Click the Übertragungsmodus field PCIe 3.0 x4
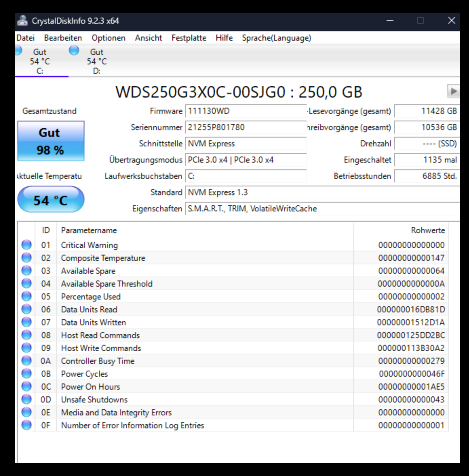469x476 pixels. (246, 160)
